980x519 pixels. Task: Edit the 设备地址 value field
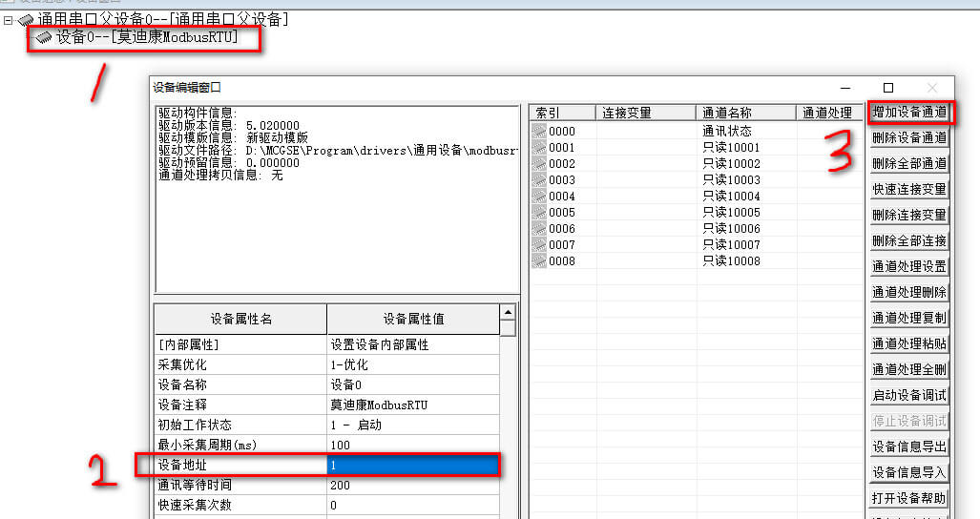412,465
